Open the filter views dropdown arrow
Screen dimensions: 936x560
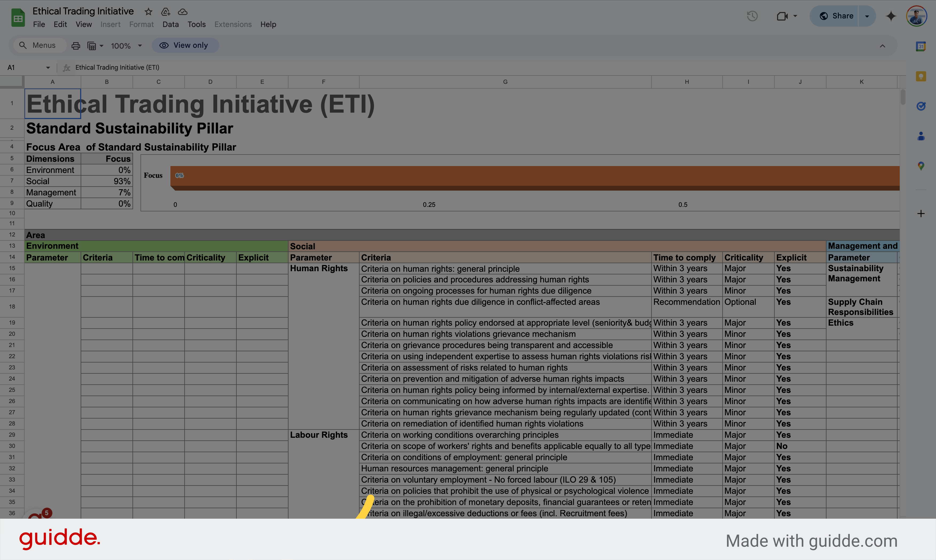point(101,46)
